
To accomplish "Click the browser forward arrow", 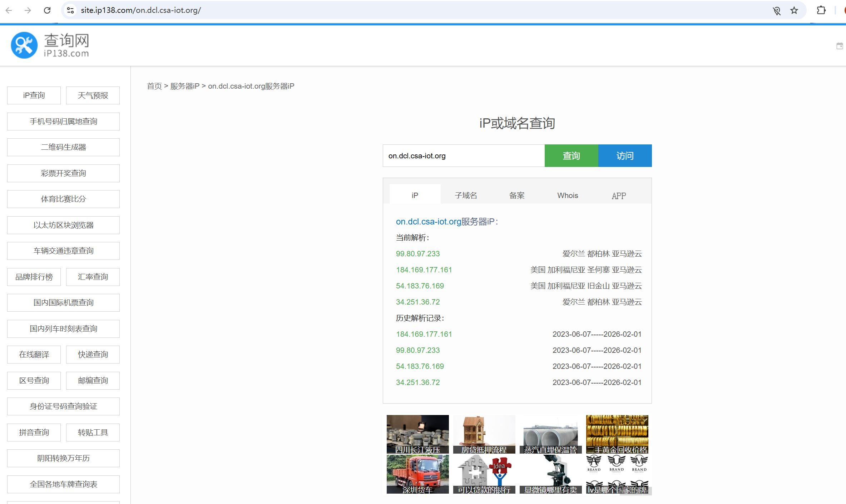I will [28, 10].
